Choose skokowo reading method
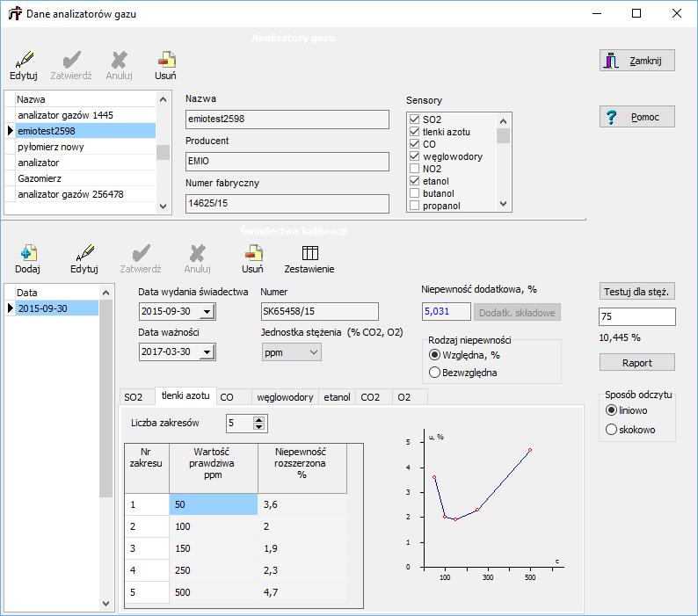698x616 pixels. [612, 430]
